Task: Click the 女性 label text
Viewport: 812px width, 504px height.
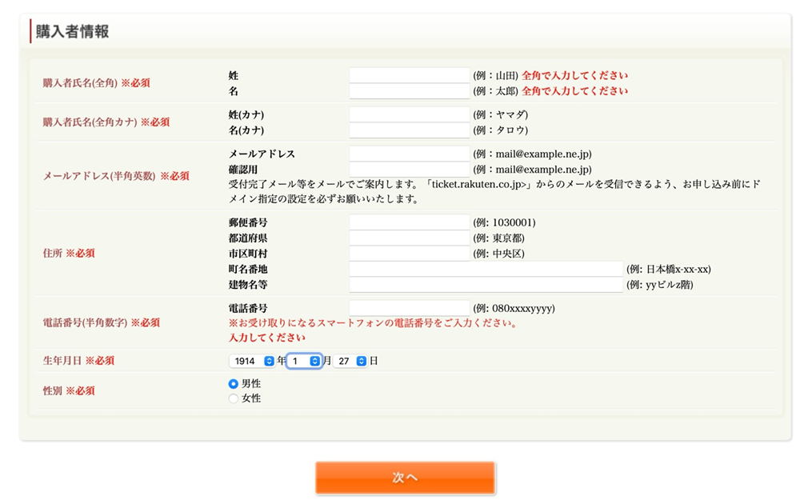Action: [x=251, y=398]
